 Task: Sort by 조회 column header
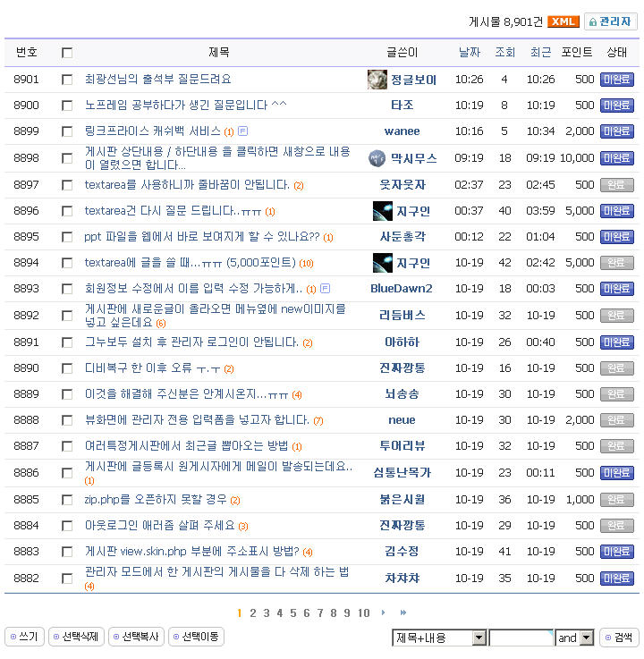[x=504, y=53]
